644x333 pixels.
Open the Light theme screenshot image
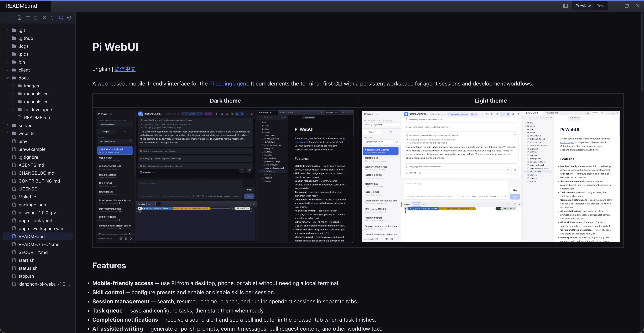pos(491,176)
